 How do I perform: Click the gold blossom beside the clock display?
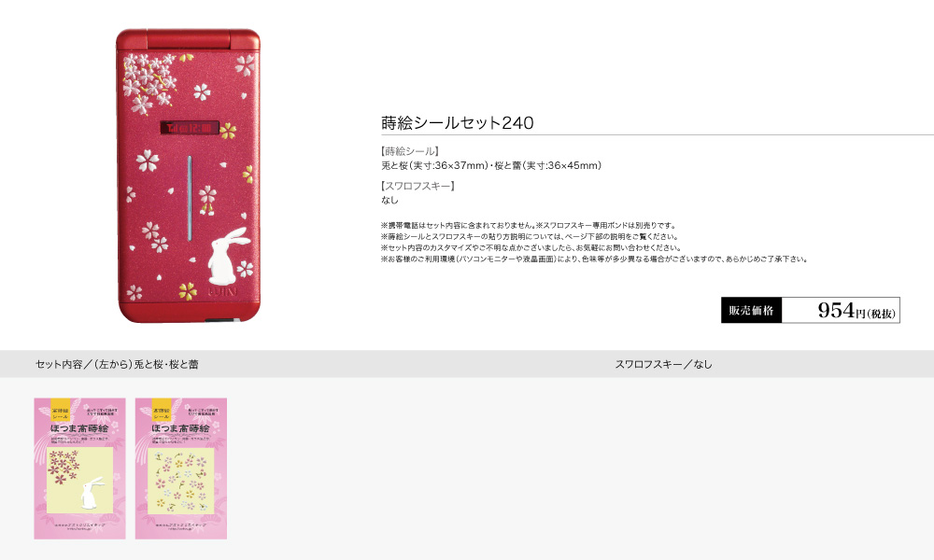228,131
